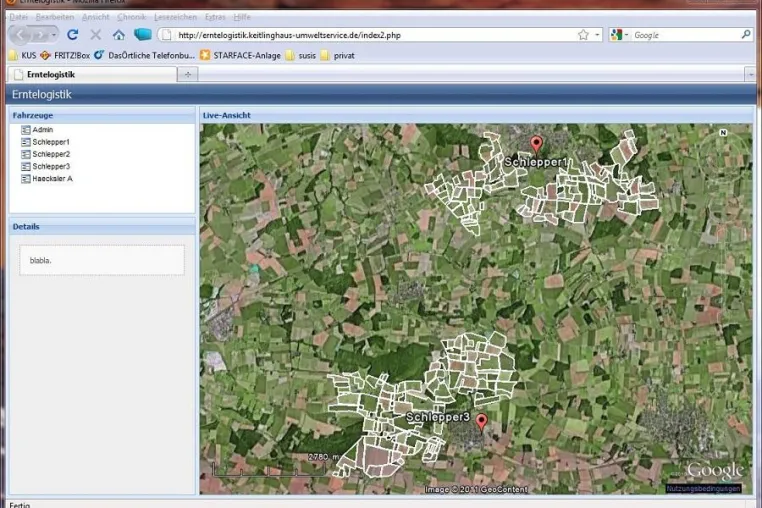The height and width of the screenshot is (508, 762).
Task: Open the STARFACE-Anlage bookmark
Action: coord(241,55)
